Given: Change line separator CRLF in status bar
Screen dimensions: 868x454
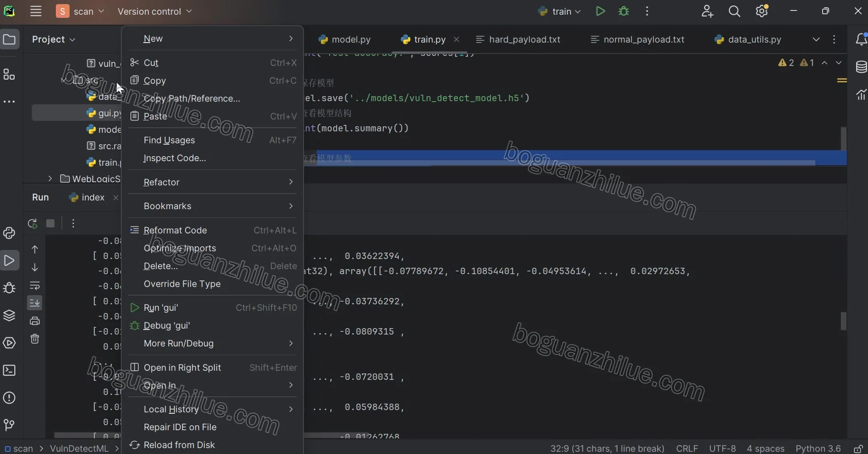Looking at the screenshot, I should 687,449.
